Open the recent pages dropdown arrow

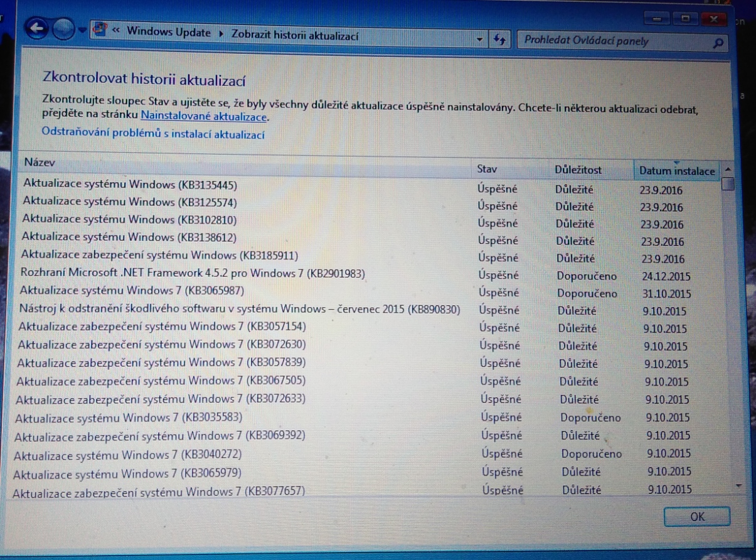click(x=82, y=30)
